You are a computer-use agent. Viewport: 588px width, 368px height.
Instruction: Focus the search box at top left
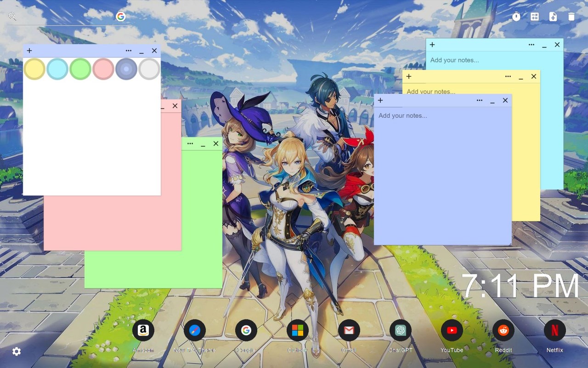pyautogui.click(x=69, y=17)
